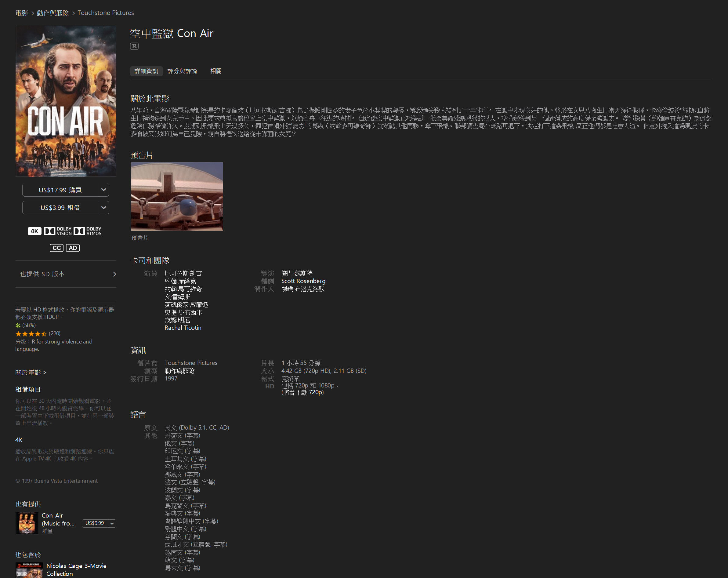Click the 預告片 caption below trailer
This screenshot has width=728, height=578.
(139, 238)
